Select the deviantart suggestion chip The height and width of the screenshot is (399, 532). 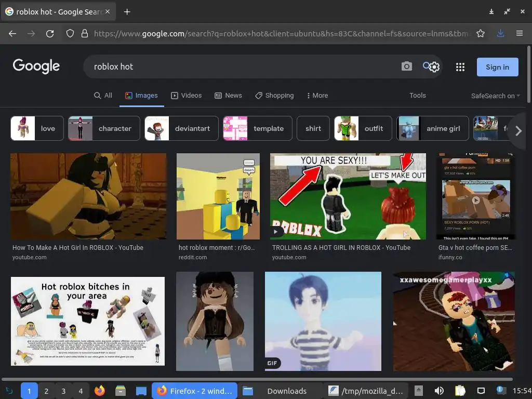[x=181, y=128]
